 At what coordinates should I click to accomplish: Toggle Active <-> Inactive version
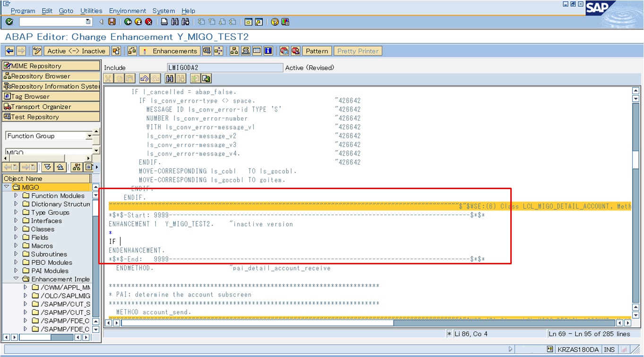click(76, 51)
